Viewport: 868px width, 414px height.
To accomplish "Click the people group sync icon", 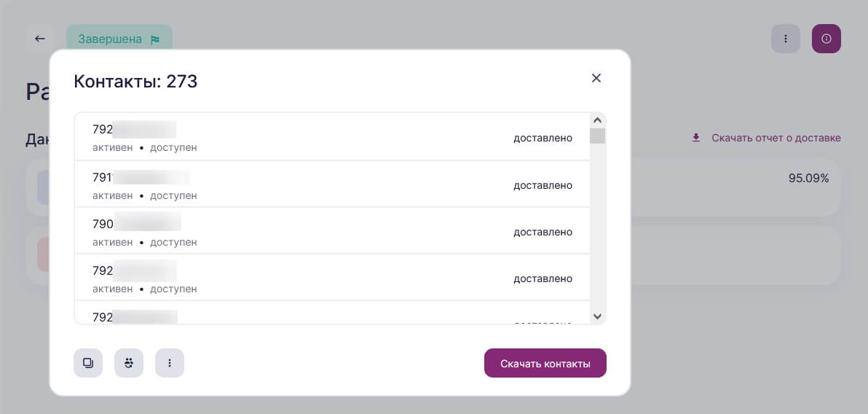I will pyautogui.click(x=129, y=363).
